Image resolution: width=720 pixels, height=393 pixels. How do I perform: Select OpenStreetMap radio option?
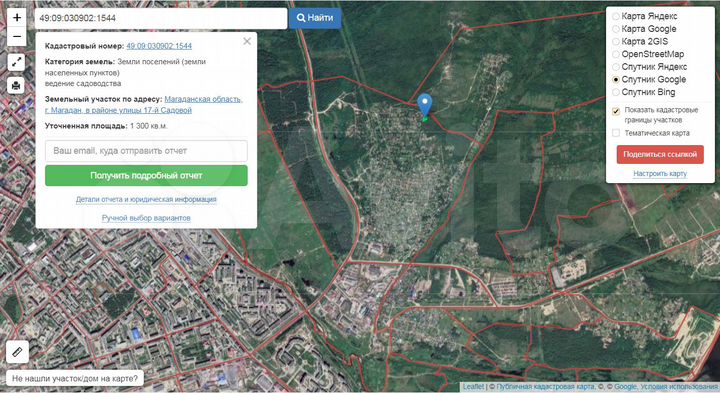pos(616,54)
